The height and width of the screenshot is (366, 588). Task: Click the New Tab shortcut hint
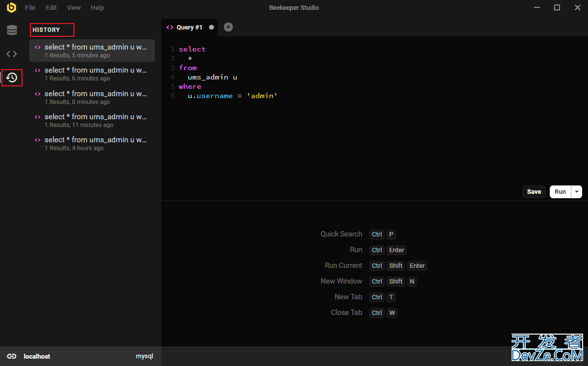(x=348, y=297)
